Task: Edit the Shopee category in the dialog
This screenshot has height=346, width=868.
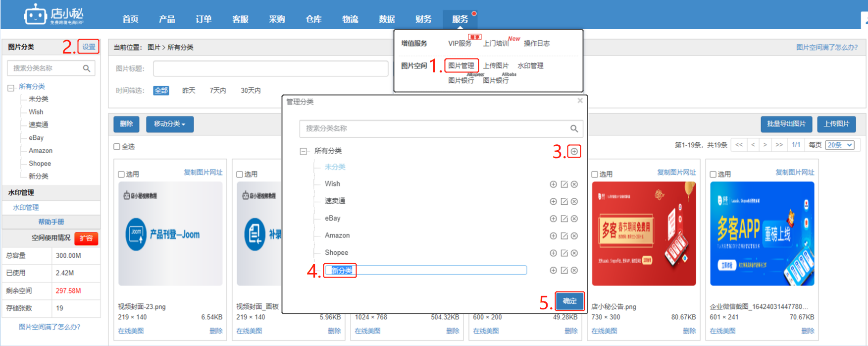Action: coord(564,253)
